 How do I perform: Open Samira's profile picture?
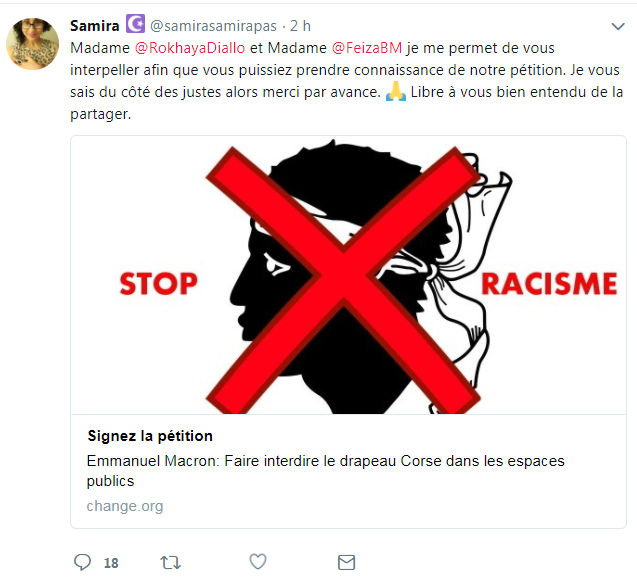pyautogui.click(x=32, y=43)
